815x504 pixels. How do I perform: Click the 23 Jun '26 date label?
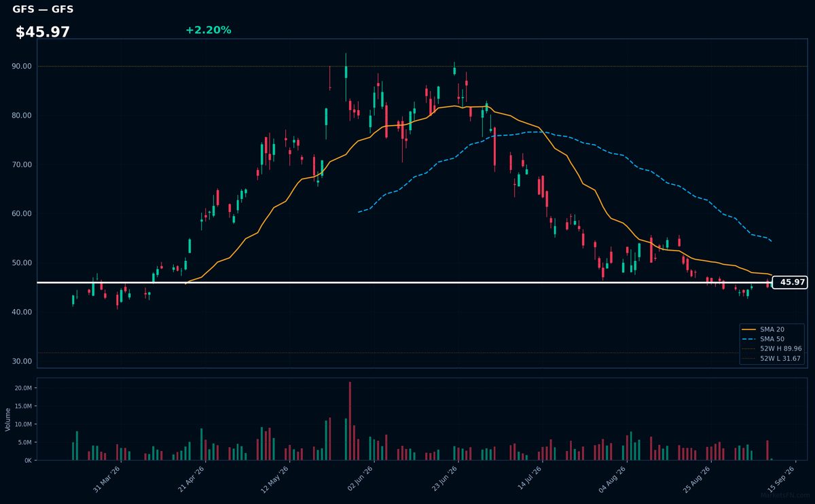click(x=445, y=478)
